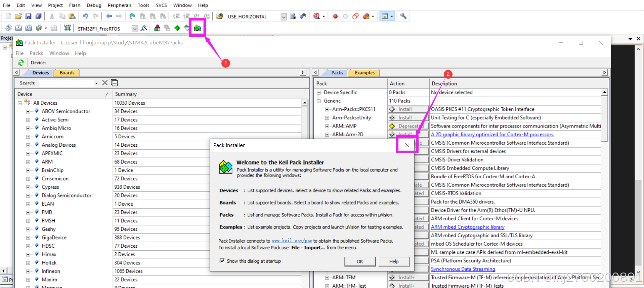Open the Packs menu in Pack Installer

coord(36,53)
